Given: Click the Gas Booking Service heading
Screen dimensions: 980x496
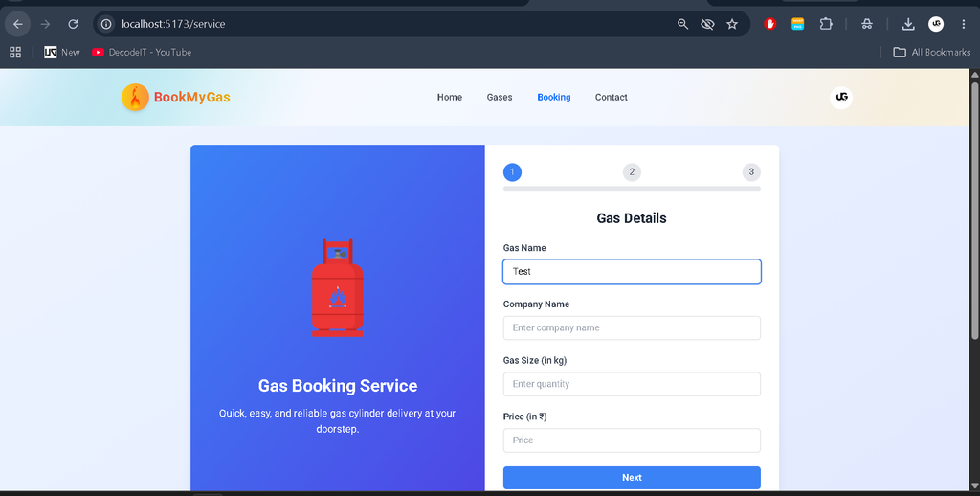Looking at the screenshot, I should pyautogui.click(x=338, y=386).
